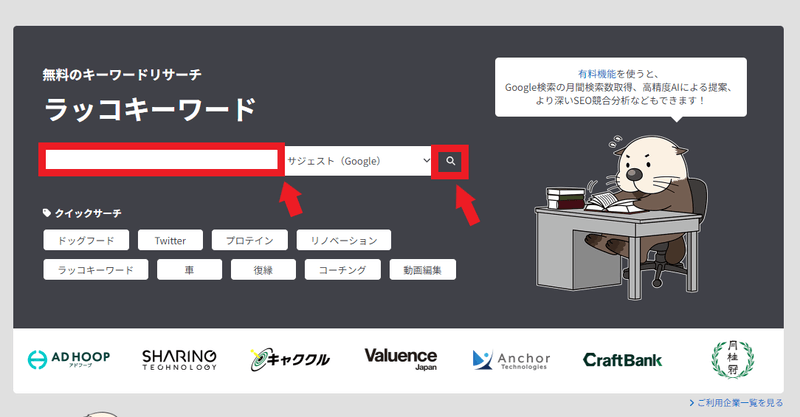This screenshot has width=800, height=417.
Task: Click the コーチング quick search button
Action: [342, 269]
